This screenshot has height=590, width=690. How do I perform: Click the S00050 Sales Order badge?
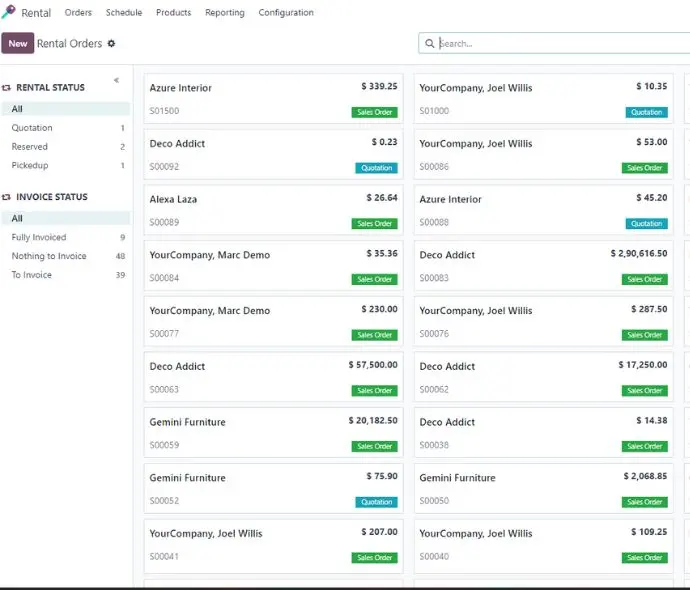pos(645,502)
